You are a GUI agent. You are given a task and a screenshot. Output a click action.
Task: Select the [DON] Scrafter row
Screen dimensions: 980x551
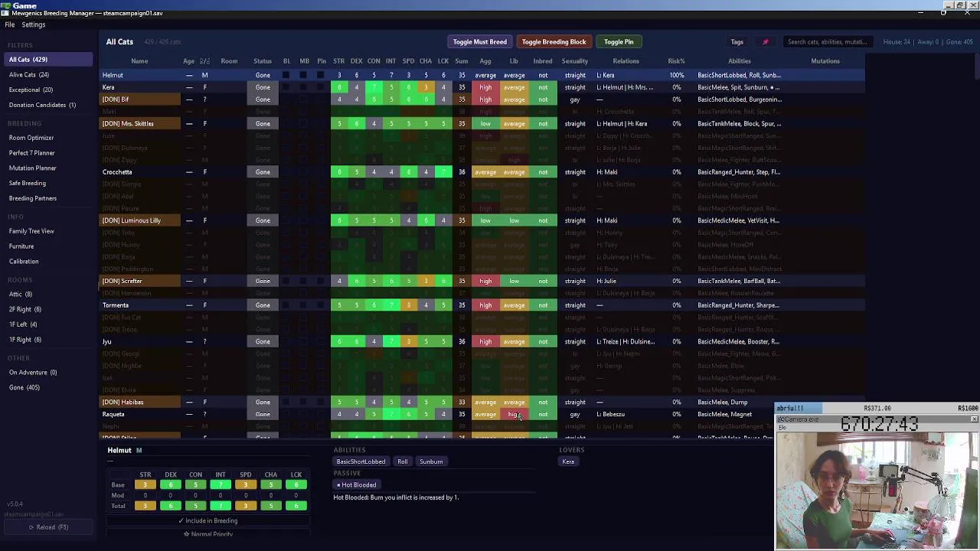[x=482, y=281]
